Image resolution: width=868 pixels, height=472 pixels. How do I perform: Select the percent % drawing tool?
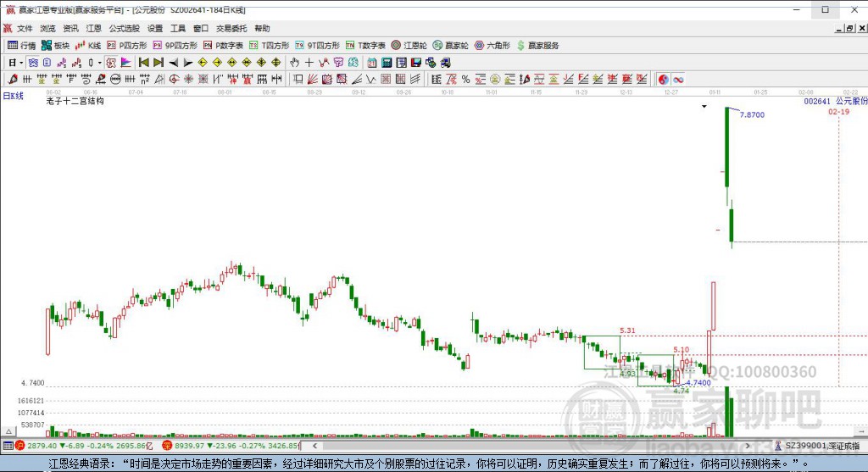pyautogui.click(x=465, y=80)
